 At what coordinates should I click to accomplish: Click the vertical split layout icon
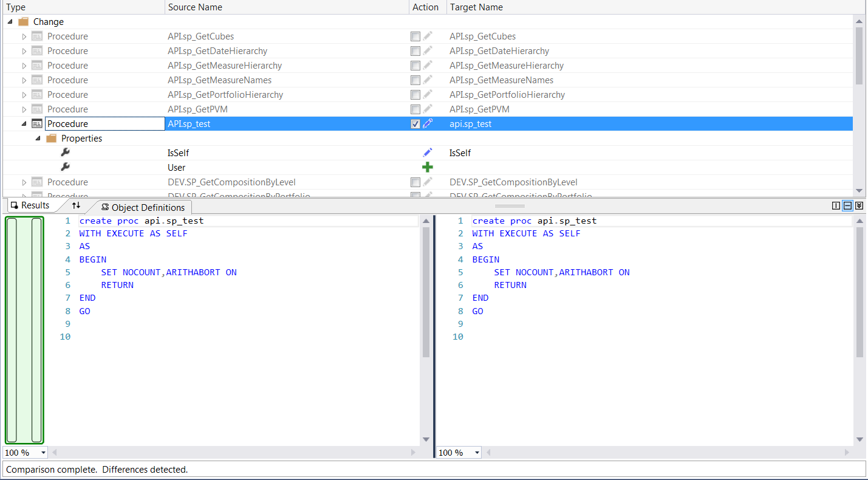pyautogui.click(x=836, y=206)
